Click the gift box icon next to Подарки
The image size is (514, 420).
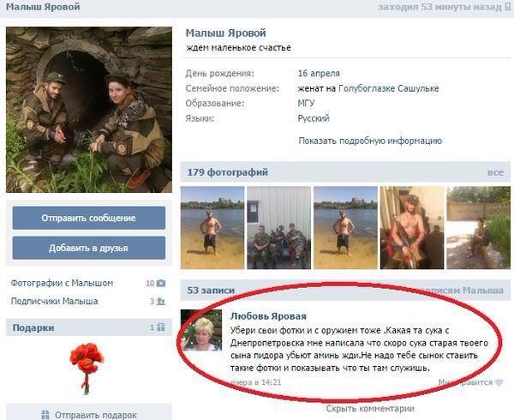click(x=161, y=327)
